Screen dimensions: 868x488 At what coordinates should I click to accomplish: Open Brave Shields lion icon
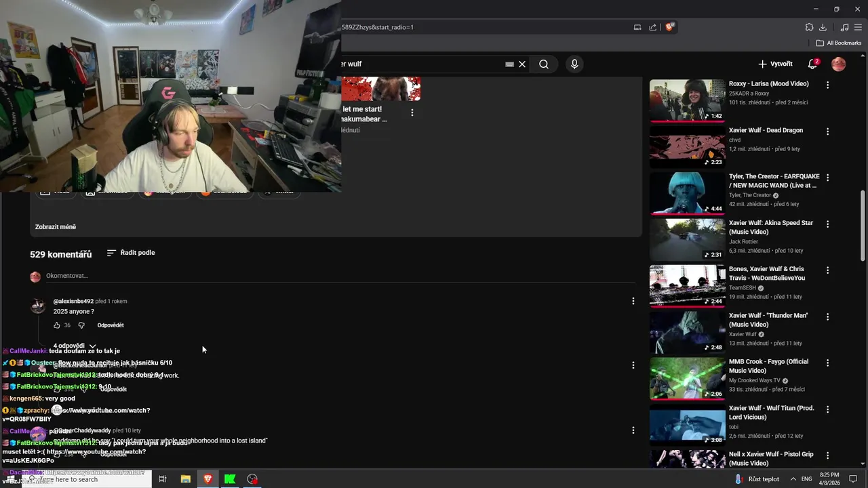(x=670, y=27)
